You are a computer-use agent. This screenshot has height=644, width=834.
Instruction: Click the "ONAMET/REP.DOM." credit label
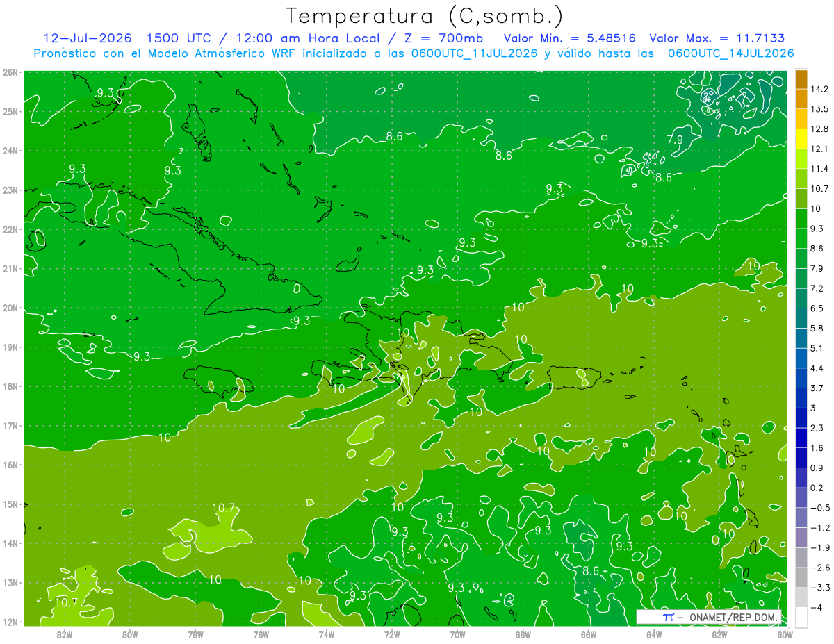[732, 617]
